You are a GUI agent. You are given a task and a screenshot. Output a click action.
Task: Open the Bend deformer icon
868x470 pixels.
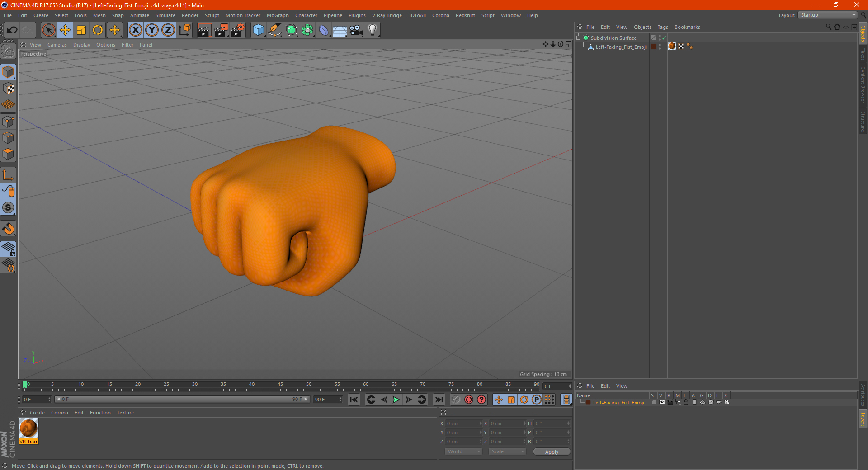[x=324, y=30]
